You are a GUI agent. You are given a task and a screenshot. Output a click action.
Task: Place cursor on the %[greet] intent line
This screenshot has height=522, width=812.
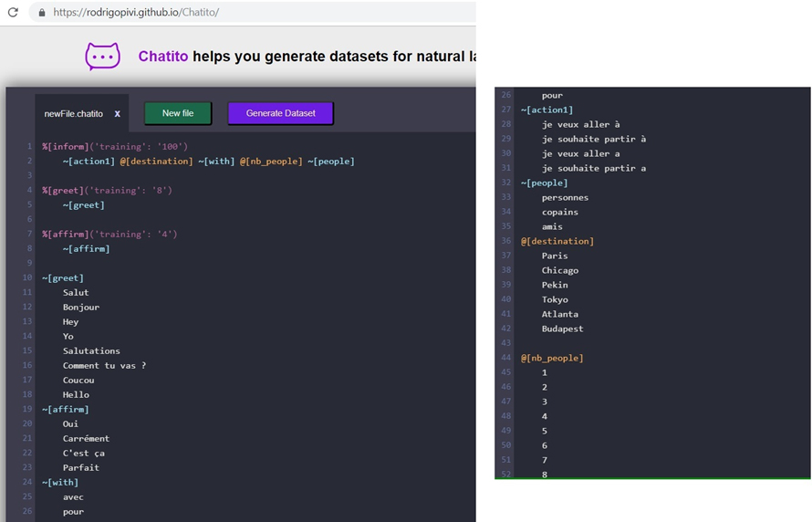pos(107,191)
